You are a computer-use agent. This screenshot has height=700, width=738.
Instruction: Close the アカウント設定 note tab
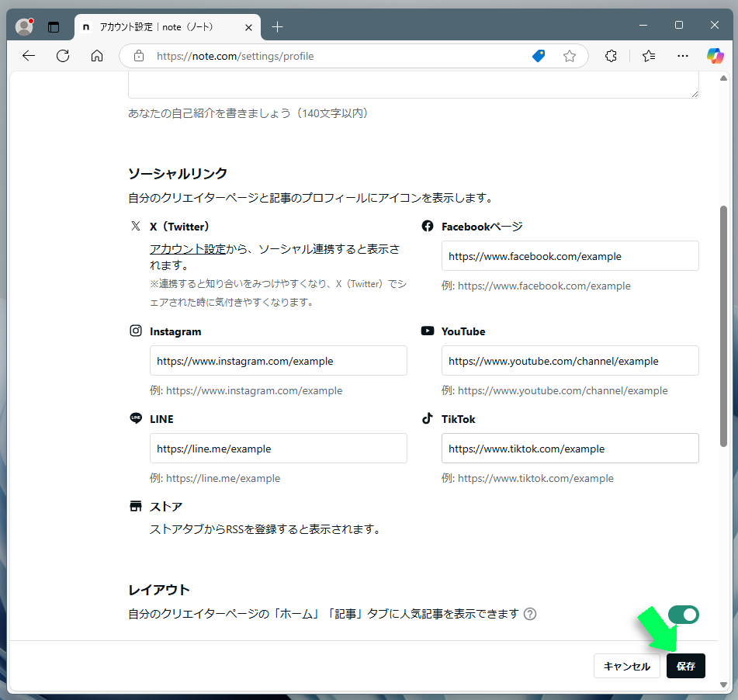248,27
